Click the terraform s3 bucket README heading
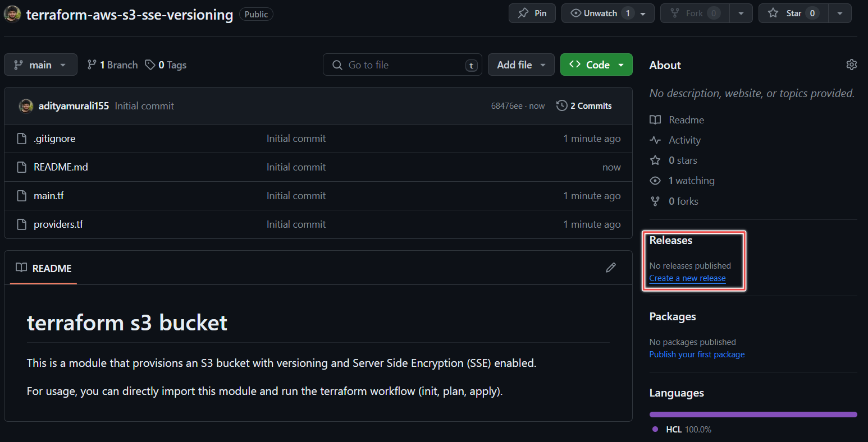Screen dimensions: 868x442 127,323
